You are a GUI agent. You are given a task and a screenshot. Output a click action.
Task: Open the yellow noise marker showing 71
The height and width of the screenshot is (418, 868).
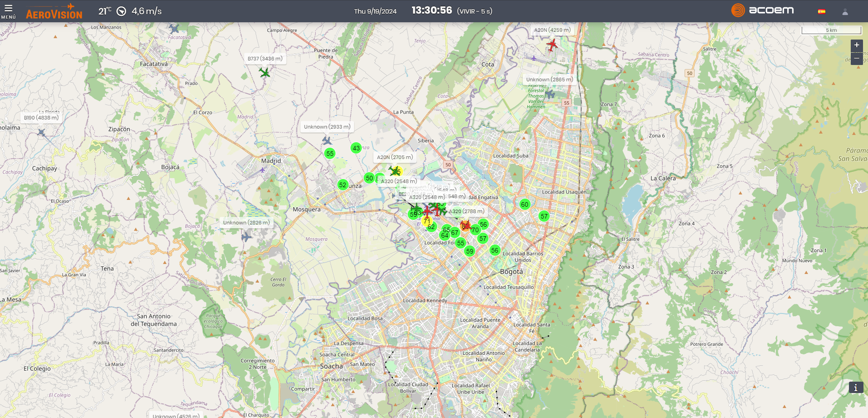tap(426, 221)
